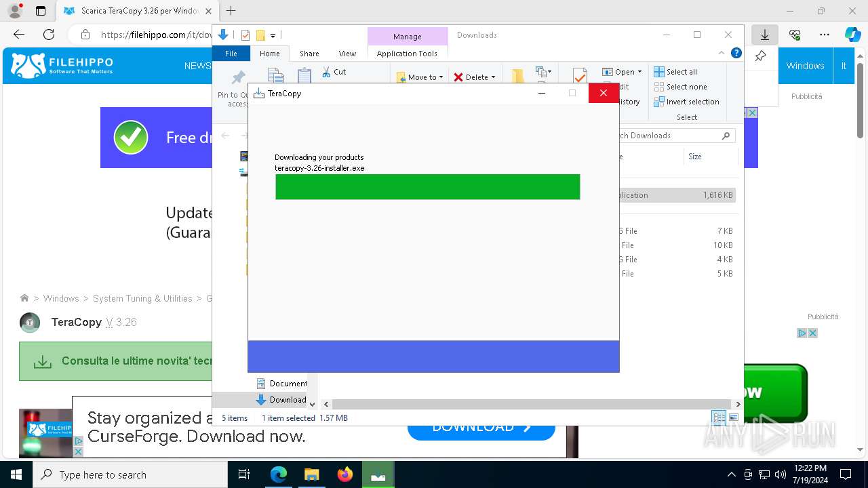Viewport: 868px width, 488px height.
Task: Open Task View on taskbar
Action: (244, 474)
